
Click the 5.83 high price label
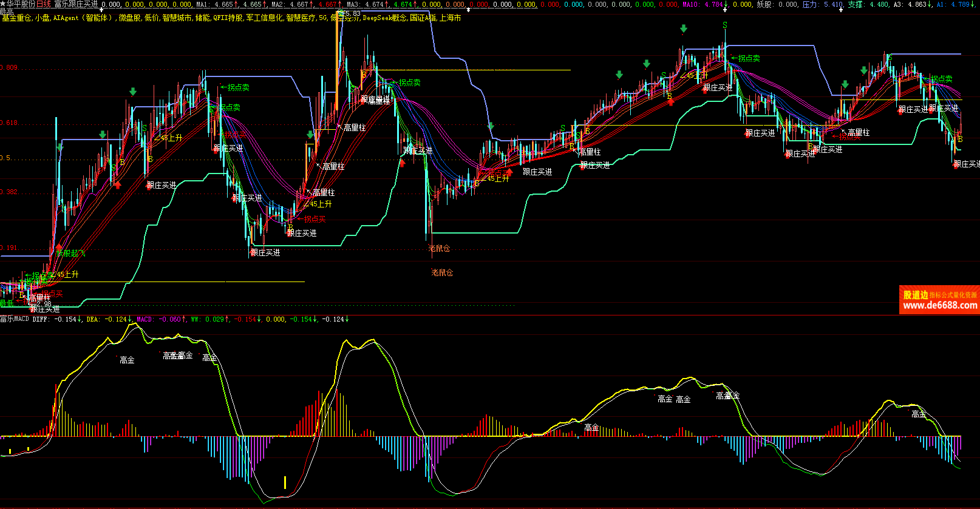click(351, 13)
